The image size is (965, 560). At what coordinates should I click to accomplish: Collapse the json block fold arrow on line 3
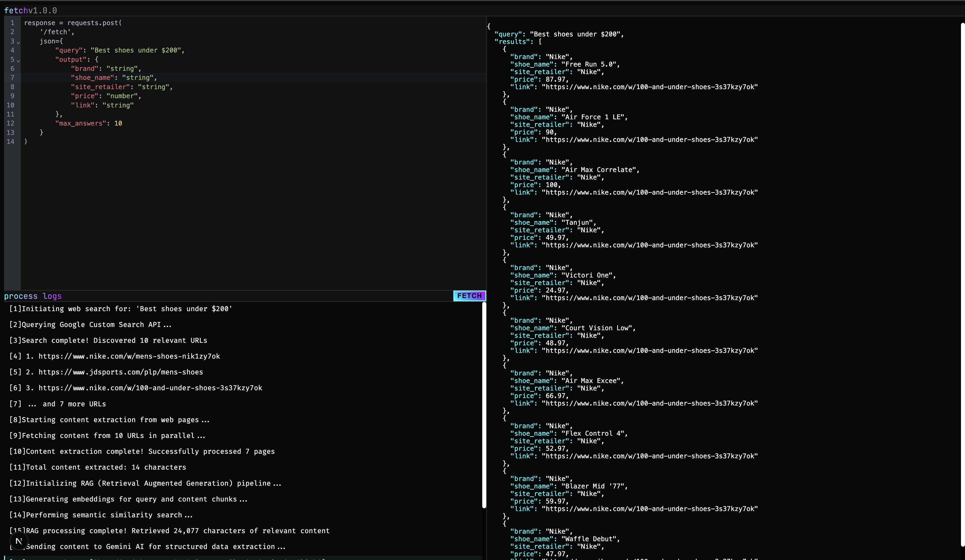pyautogui.click(x=18, y=42)
